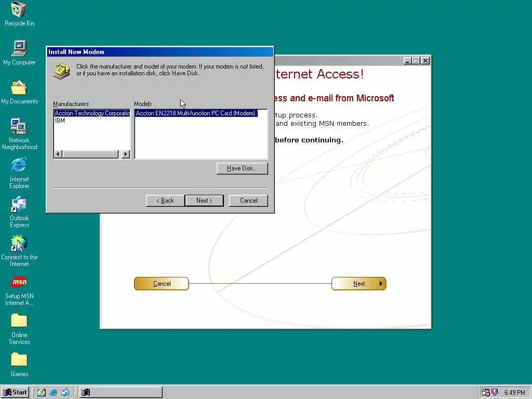Click Next in the MSN setup window
This screenshot has height=399, width=532.
[x=359, y=284]
